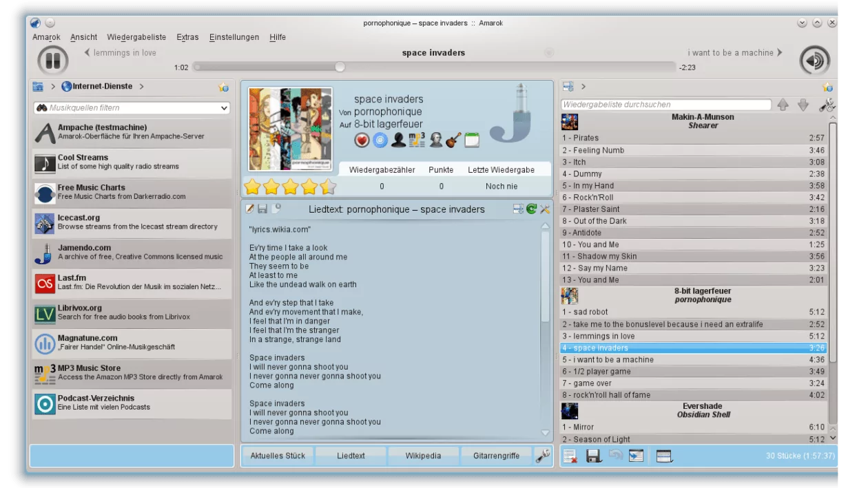Switch to Wikipedia applet tab
This screenshot has width=868, height=488.
tap(423, 456)
